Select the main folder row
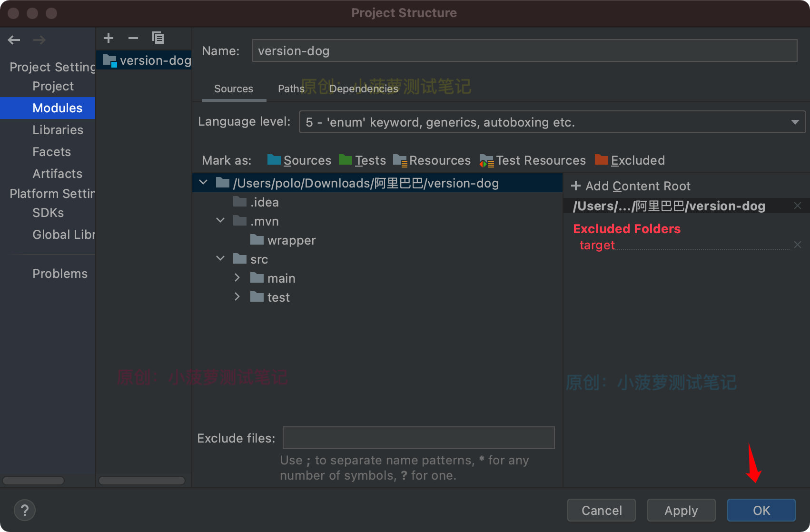 click(x=377, y=278)
